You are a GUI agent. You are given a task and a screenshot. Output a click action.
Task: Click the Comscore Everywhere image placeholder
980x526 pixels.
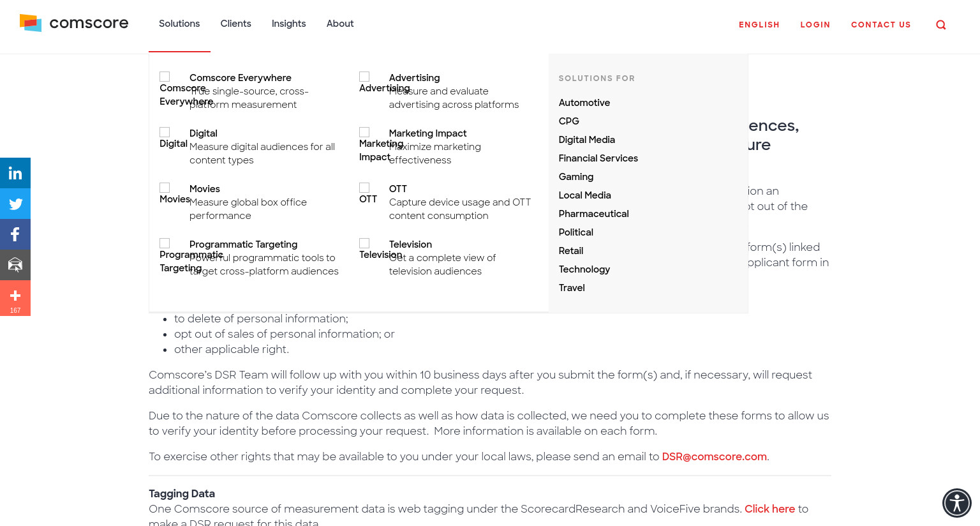click(x=165, y=77)
